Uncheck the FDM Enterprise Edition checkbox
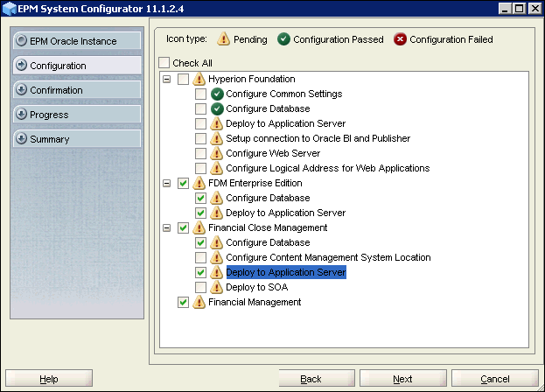This screenshot has width=545, height=392. 183,184
